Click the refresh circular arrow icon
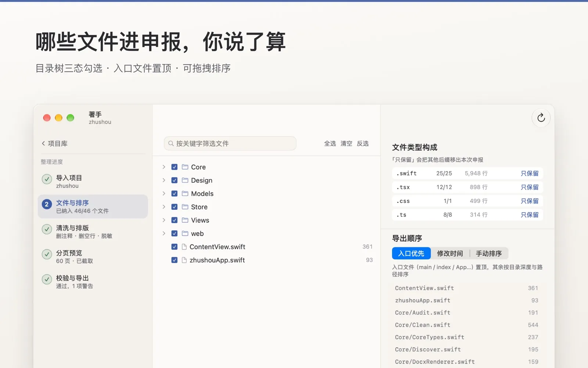 pos(541,118)
